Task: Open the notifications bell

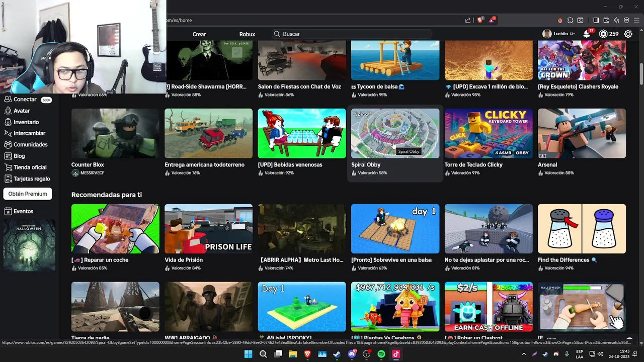Action: coord(587,34)
